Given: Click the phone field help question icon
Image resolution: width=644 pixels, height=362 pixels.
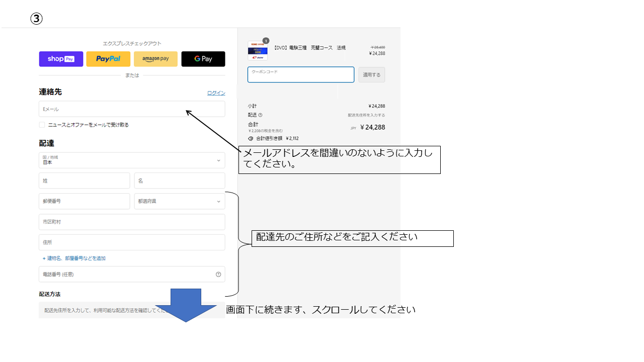Looking at the screenshot, I should click(218, 275).
